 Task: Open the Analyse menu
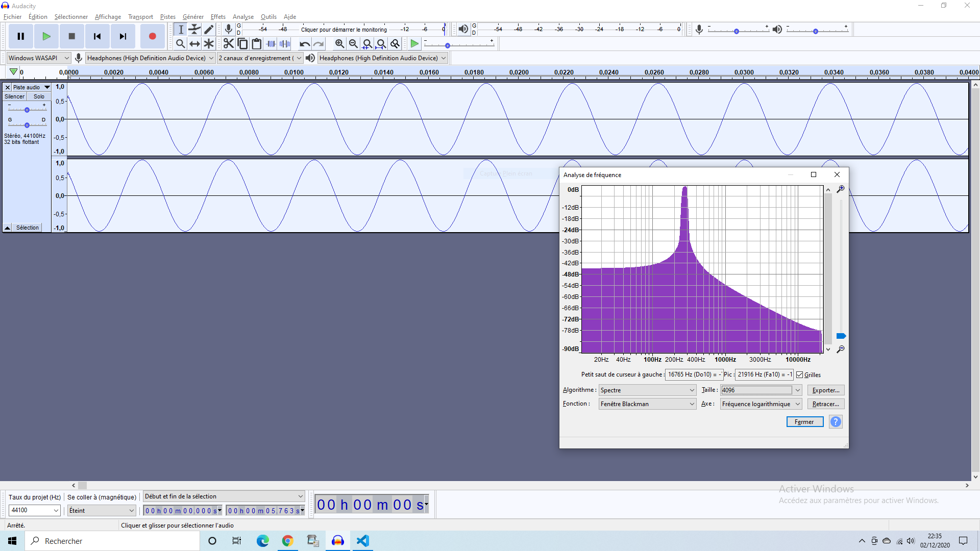pos(243,17)
